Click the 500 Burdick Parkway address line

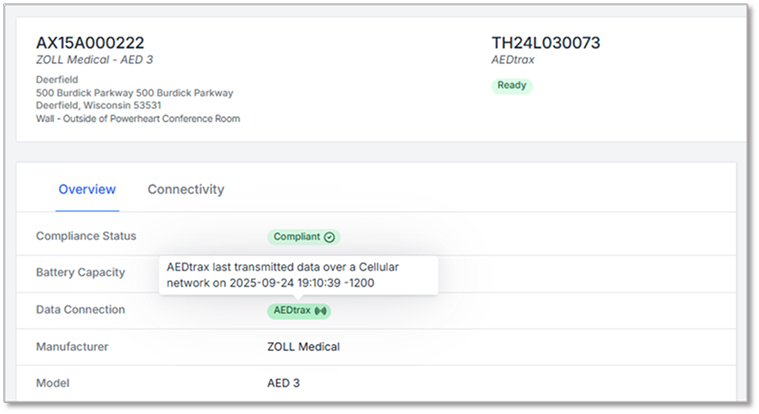tap(134, 93)
